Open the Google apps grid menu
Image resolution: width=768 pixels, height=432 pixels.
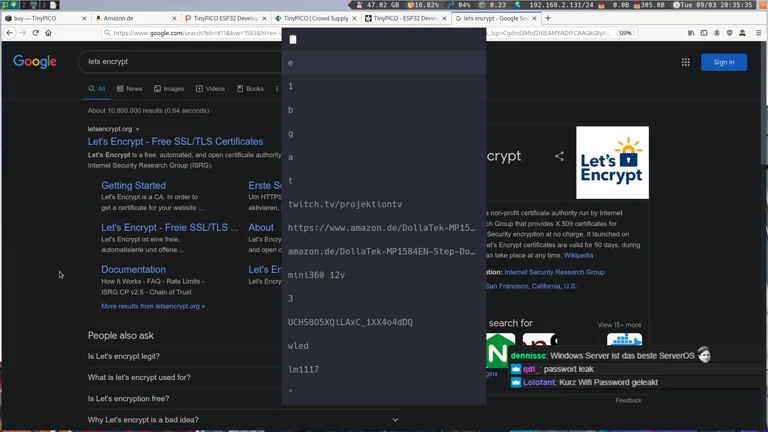pyautogui.click(x=685, y=62)
